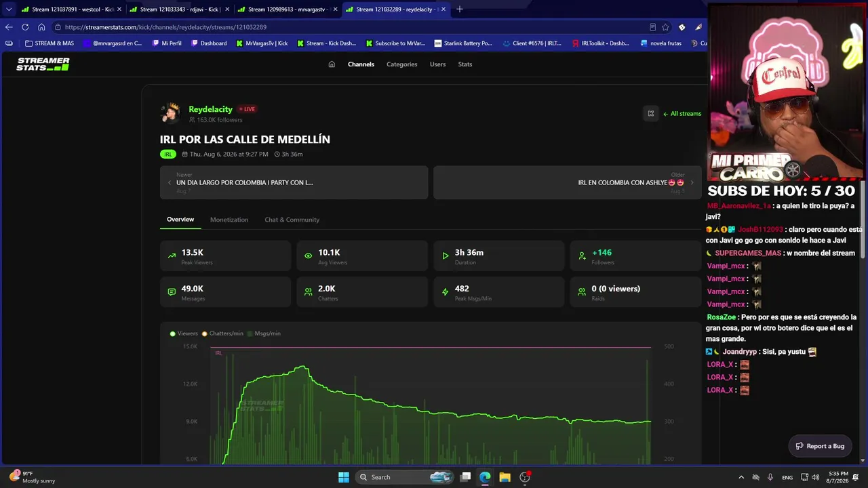Screen dimensions: 868x488
Task: Open the ENG language switcher
Action: tap(787, 477)
